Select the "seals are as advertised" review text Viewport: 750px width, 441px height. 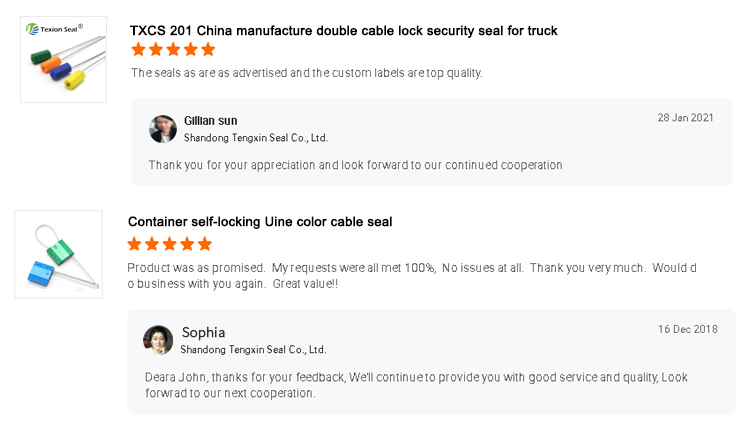(306, 73)
